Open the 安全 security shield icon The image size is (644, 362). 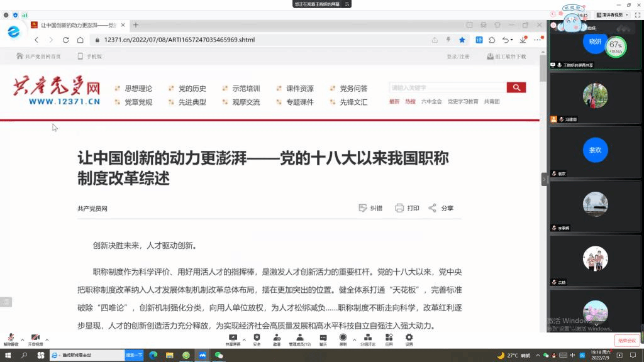(x=257, y=338)
